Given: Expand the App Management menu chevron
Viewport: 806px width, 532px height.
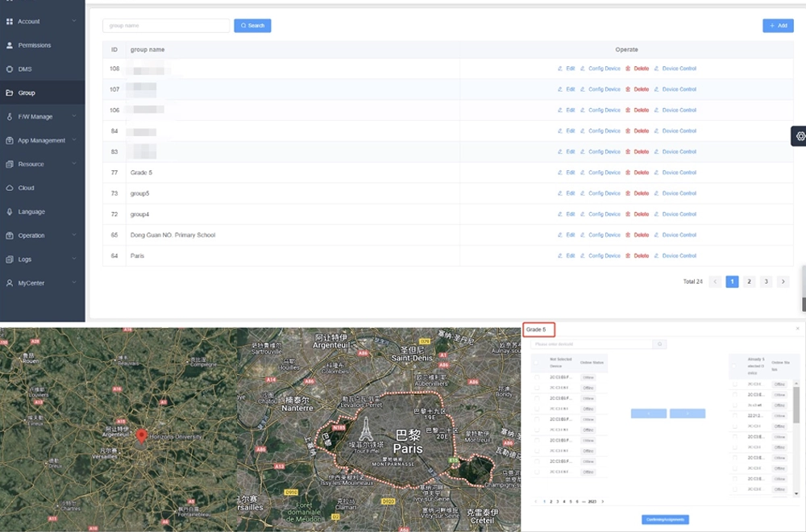Looking at the screenshot, I should coord(74,139).
